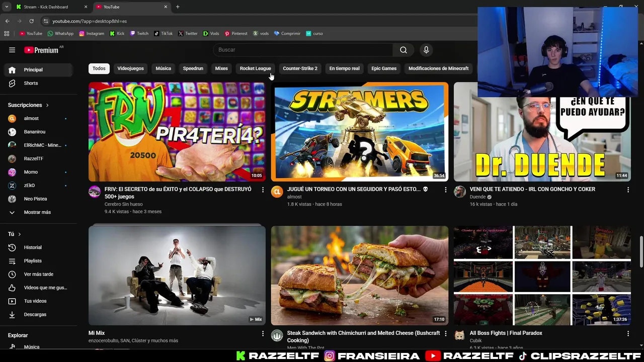Click the almost channel avatar under video

pyautogui.click(x=277, y=192)
